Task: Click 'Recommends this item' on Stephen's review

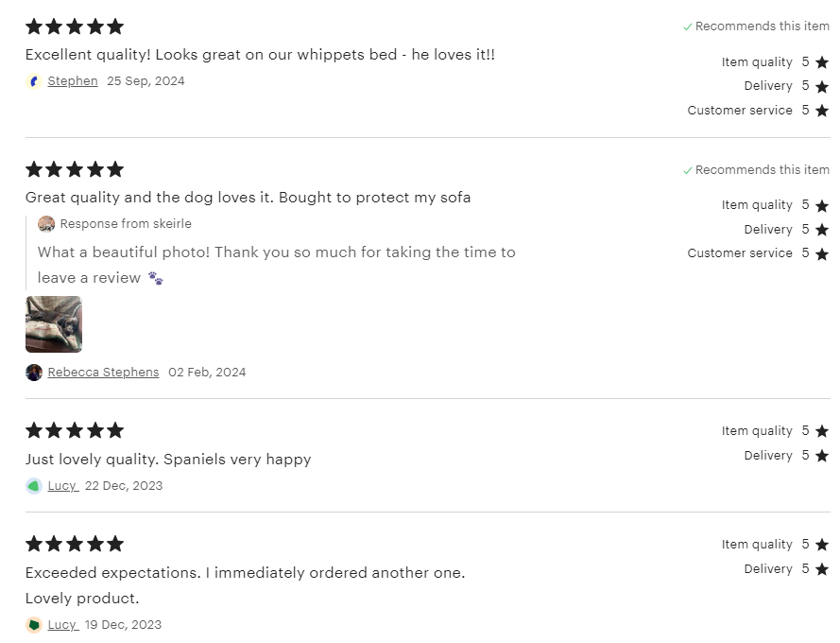Action: 756,26
